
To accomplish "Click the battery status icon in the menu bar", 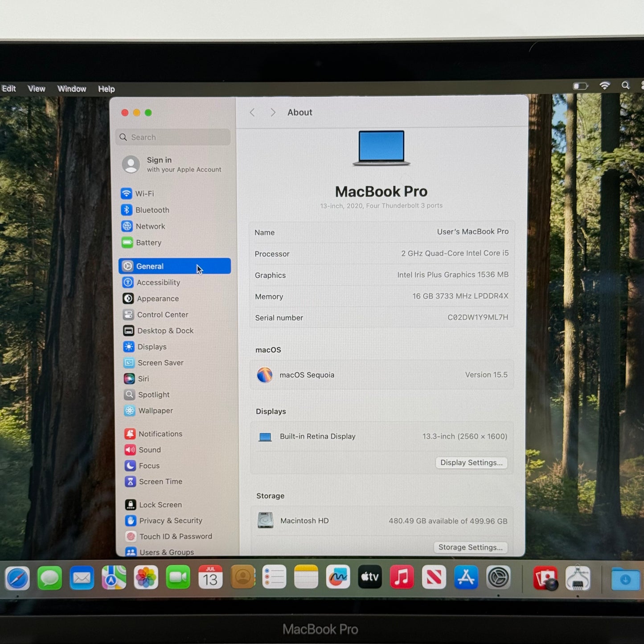I will click(x=580, y=86).
